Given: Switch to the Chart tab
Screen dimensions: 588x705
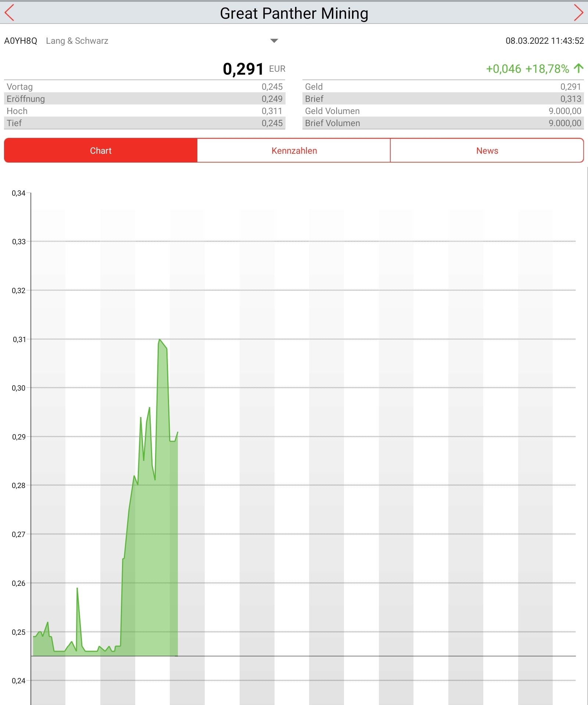Looking at the screenshot, I should click(x=101, y=150).
